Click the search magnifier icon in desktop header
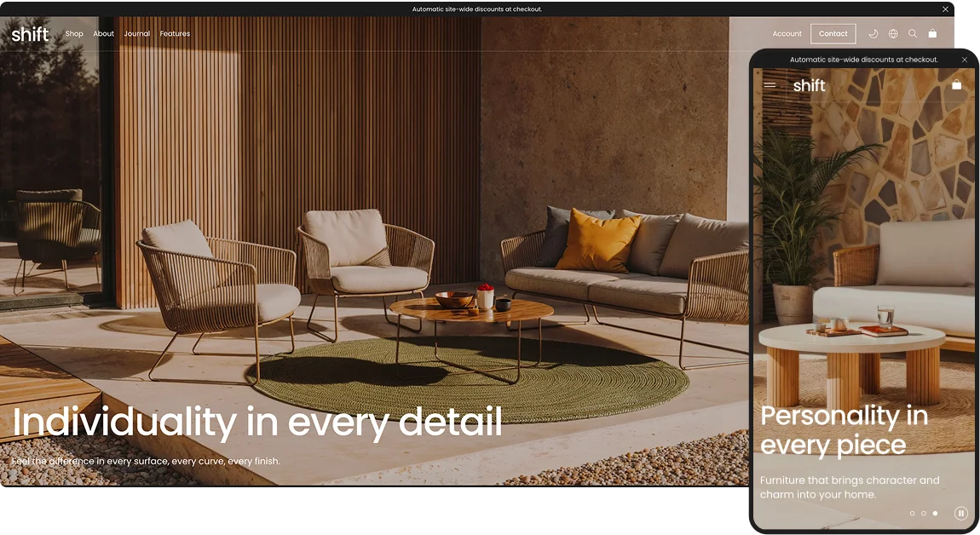This screenshot has height=535, width=980. pos(913,34)
